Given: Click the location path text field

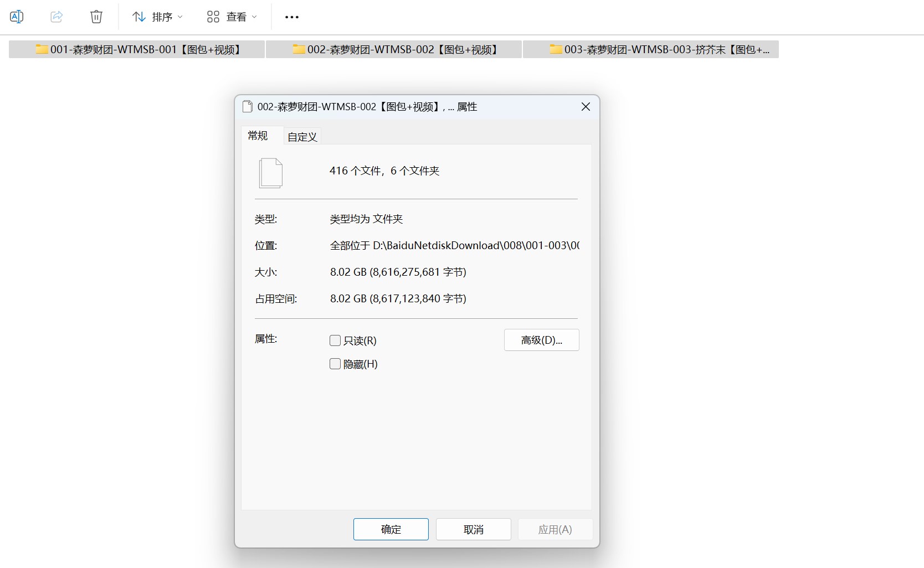Looking at the screenshot, I should click(454, 245).
